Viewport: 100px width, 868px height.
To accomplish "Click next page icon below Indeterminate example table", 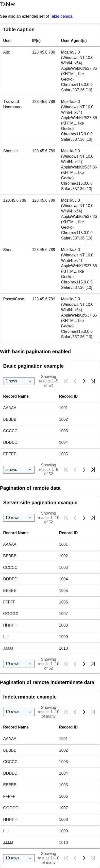I will pos(84,858).
